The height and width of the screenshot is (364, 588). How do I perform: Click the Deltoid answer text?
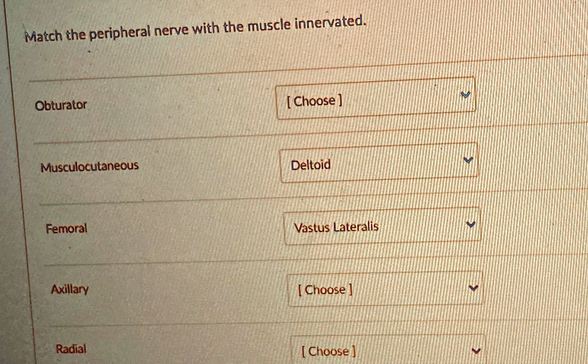tap(310, 164)
